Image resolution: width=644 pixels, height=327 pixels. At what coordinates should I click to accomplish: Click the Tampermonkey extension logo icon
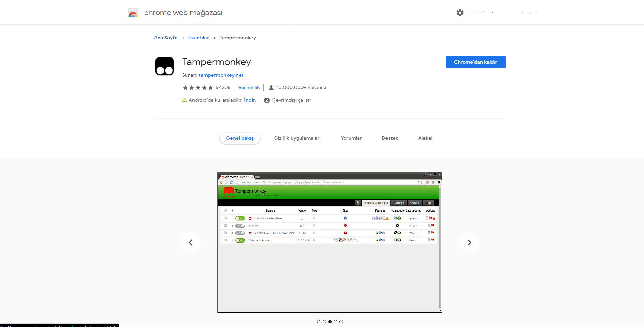(x=165, y=66)
